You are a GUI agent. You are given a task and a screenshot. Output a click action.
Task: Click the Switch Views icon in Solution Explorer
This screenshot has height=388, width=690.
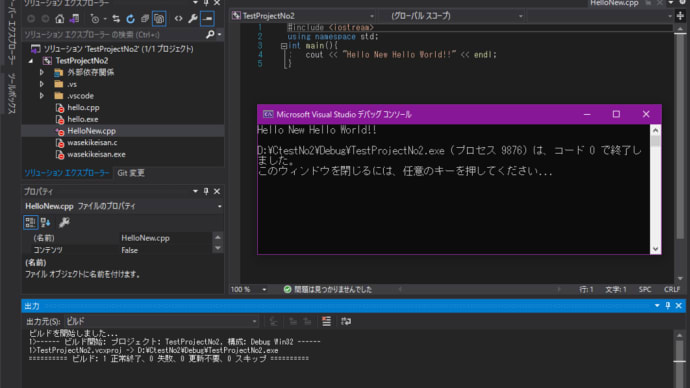click(74, 19)
